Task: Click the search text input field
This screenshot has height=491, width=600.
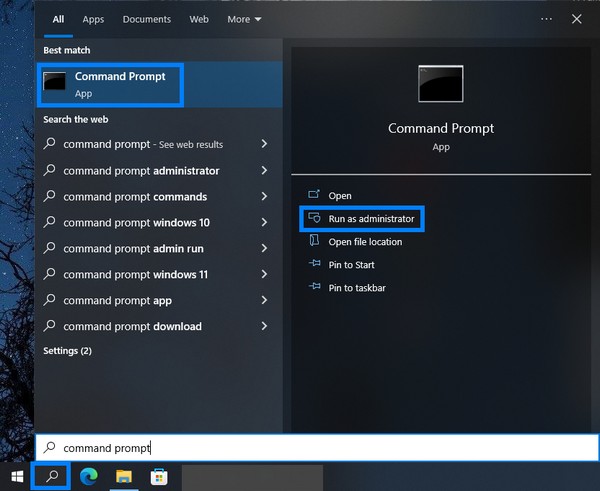Action: 317,447
